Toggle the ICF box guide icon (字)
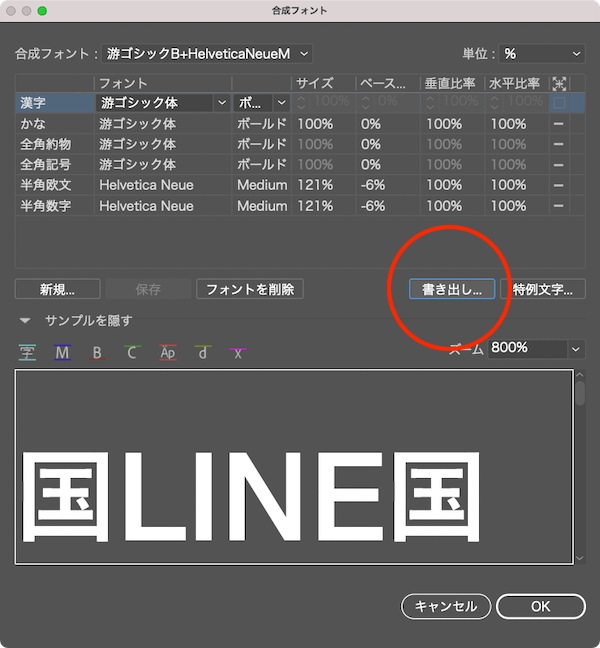 [27, 353]
